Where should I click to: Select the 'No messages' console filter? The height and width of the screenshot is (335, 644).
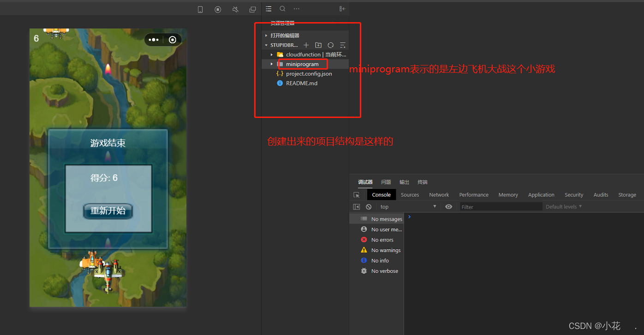[x=376, y=219]
